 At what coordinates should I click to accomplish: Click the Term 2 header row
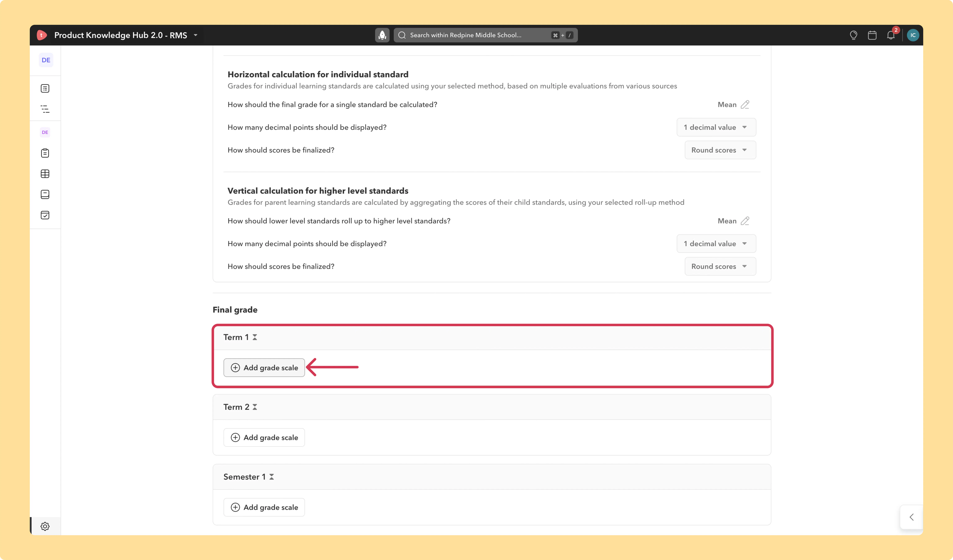point(492,407)
